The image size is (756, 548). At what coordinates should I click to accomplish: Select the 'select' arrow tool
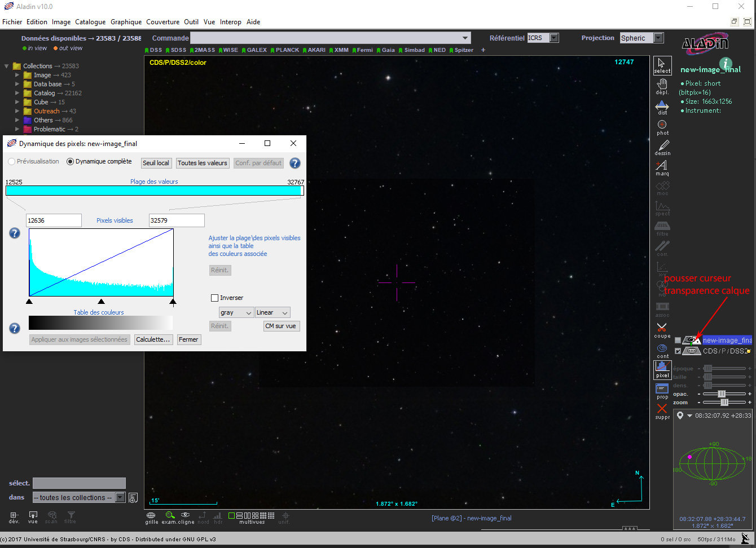pos(662,65)
